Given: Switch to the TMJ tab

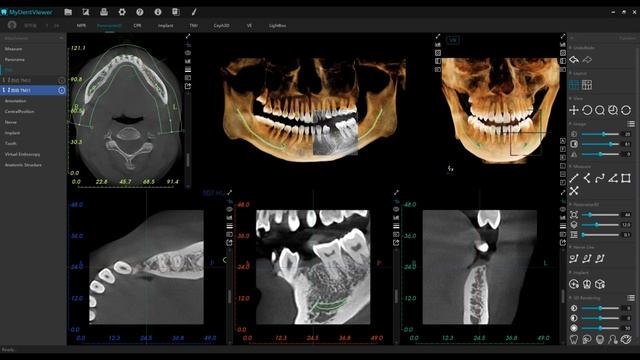Looking at the screenshot, I should [193, 26].
